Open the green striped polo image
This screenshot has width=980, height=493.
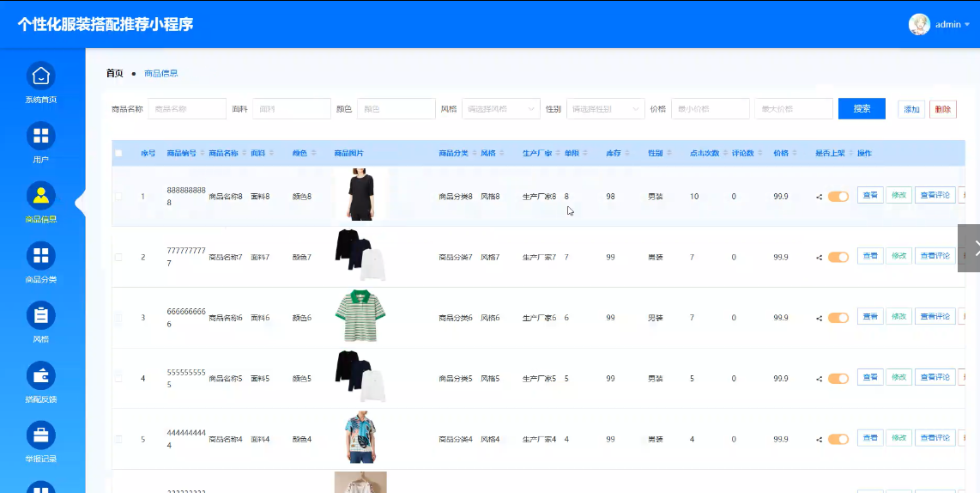click(x=360, y=315)
